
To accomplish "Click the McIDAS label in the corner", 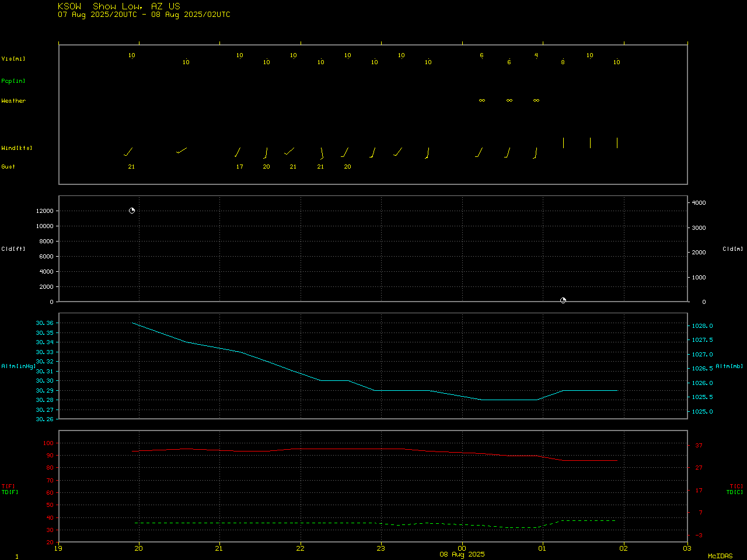I will pos(720,556).
